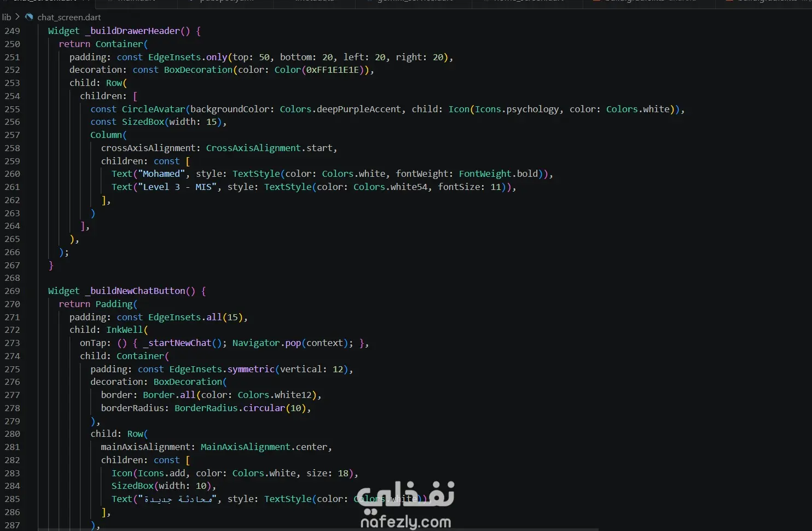The image size is (812, 531).
Task: Click Icons.psychology in the code
Action: click(517, 109)
